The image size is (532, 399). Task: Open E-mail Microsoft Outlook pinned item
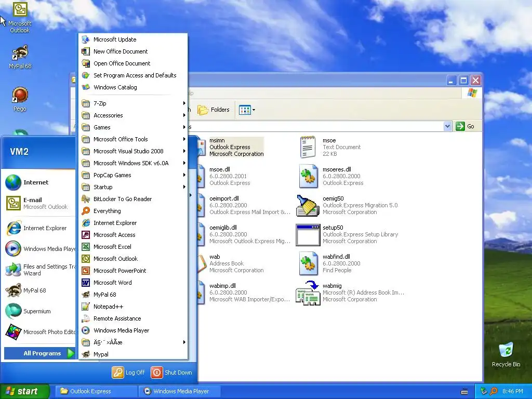[39, 203]
